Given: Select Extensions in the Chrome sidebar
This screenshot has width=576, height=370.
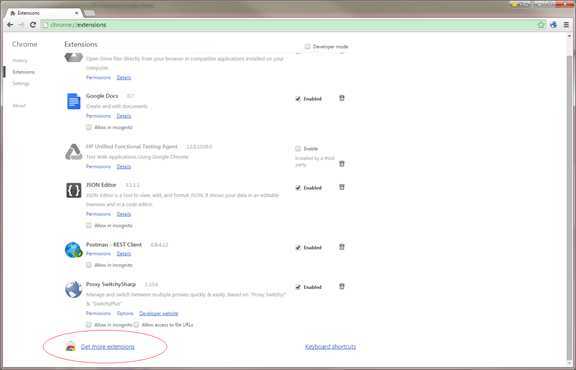Looking at the screenshot, I should coord(24,72).
